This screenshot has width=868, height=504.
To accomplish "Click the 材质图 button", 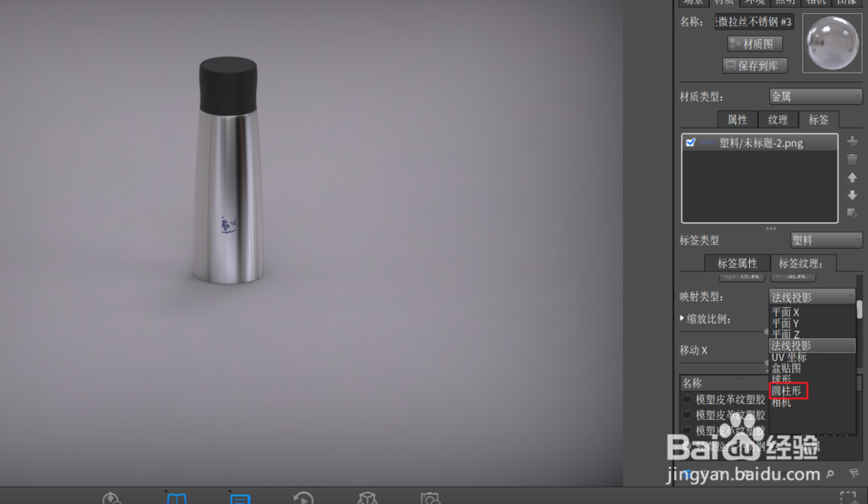I will [x=755, y=43].
